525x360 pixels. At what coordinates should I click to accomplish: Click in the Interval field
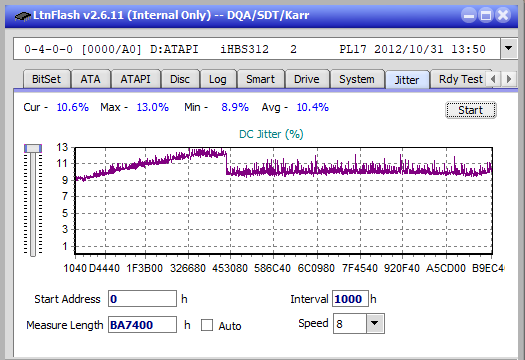click(350, 299)
